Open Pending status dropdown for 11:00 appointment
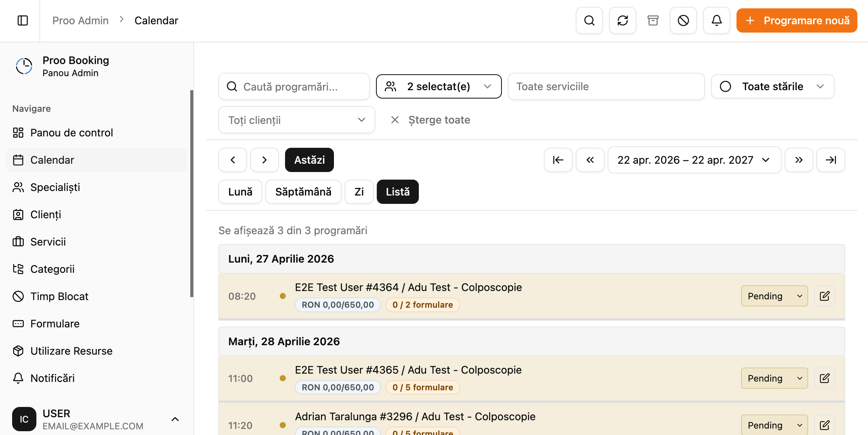This screenshot has width=868, height=435. click(x=774, y=378)
